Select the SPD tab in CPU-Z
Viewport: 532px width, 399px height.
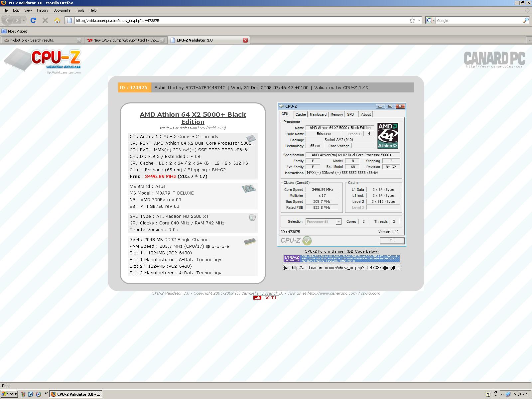pyautogui.click(x=350, y=114)
